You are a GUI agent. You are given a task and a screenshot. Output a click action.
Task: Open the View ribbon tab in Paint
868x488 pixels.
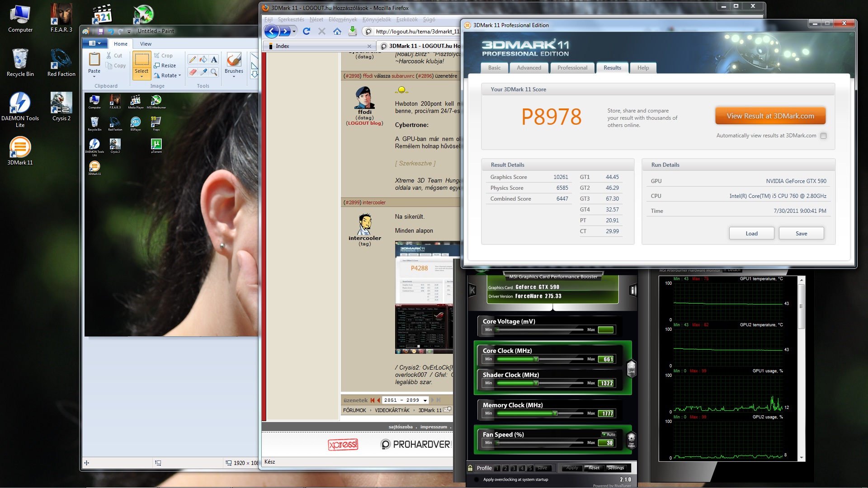(x=146, y=44)
